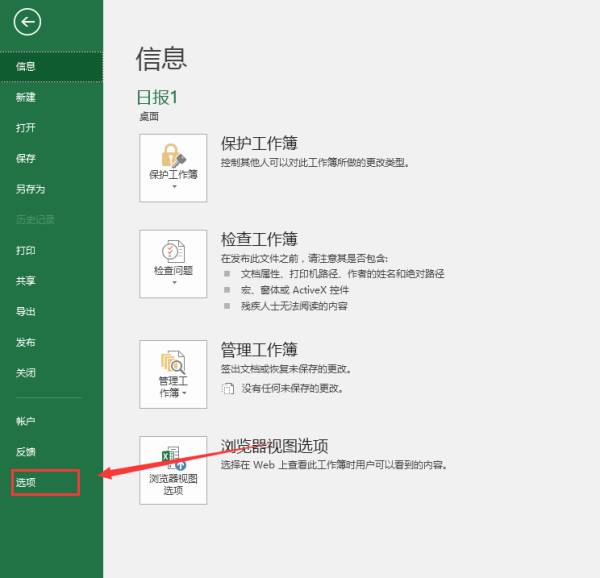Click the 管理工作簿 section heading
Screen dimensions: 600x578
[x=259, y=350]
